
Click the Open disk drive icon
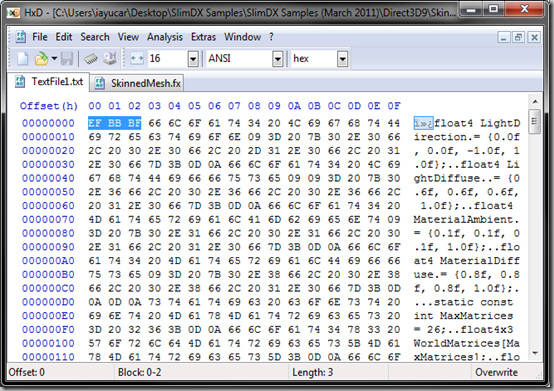click(x=110, y=58)
